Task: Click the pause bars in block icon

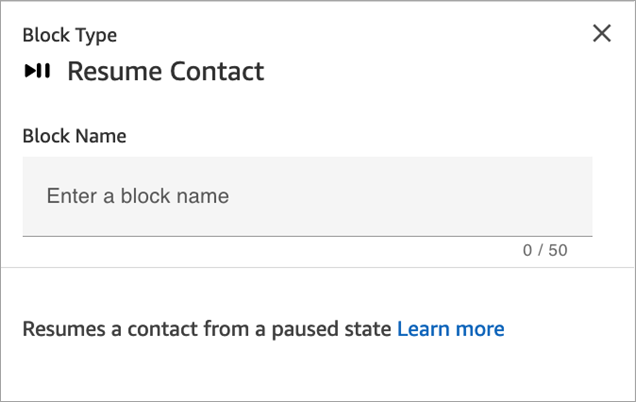Action: click(x=44, y=71)
